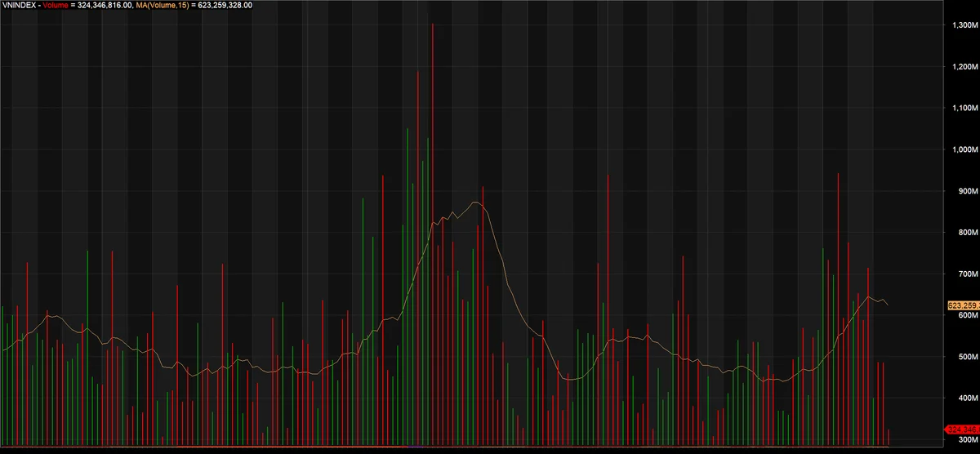The width and height of the screenshot is (980, 454).
Task: Click the 1,100M axis label
Action: (964, 109)
